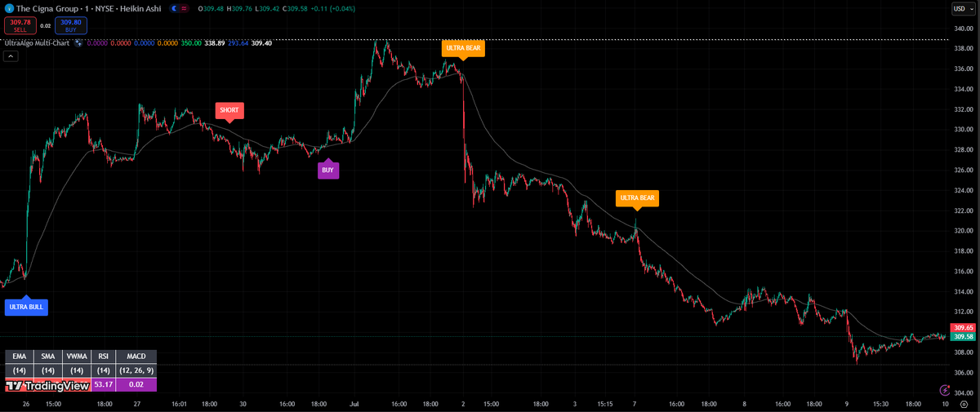980x412 pixels.
Task: Click the blue 293.64 indicator value in legend
Action: click(x=239, y=42)
